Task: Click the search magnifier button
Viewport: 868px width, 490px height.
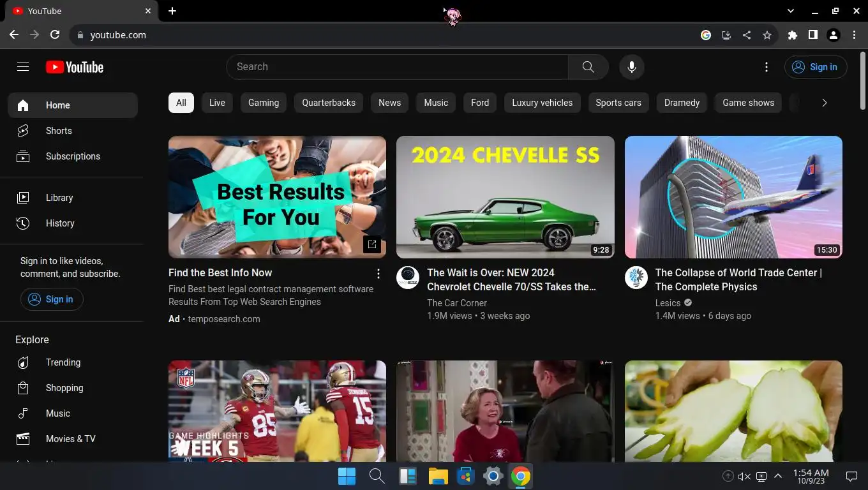Action: [588, 67]
